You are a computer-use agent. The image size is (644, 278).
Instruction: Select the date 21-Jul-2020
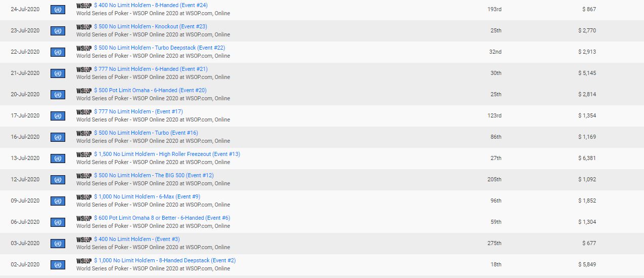25,73
